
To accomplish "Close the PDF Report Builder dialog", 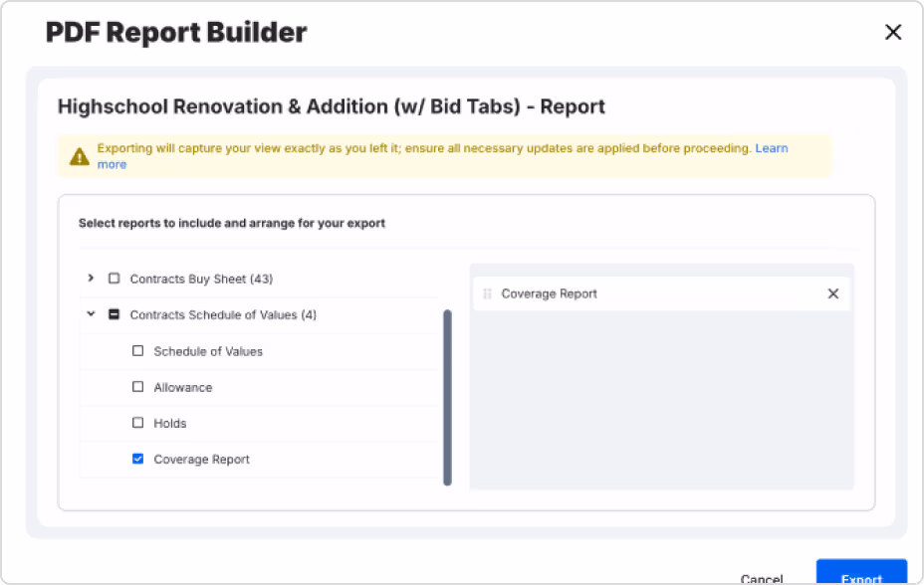I will pos(893,32).
